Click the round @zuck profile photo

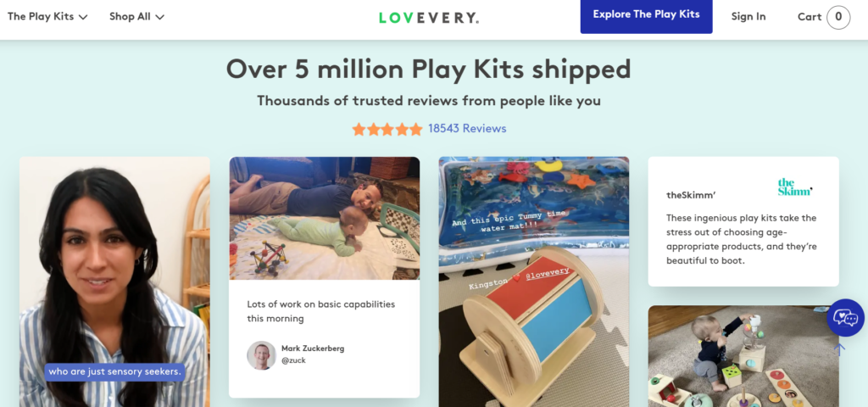click(261, 355)
